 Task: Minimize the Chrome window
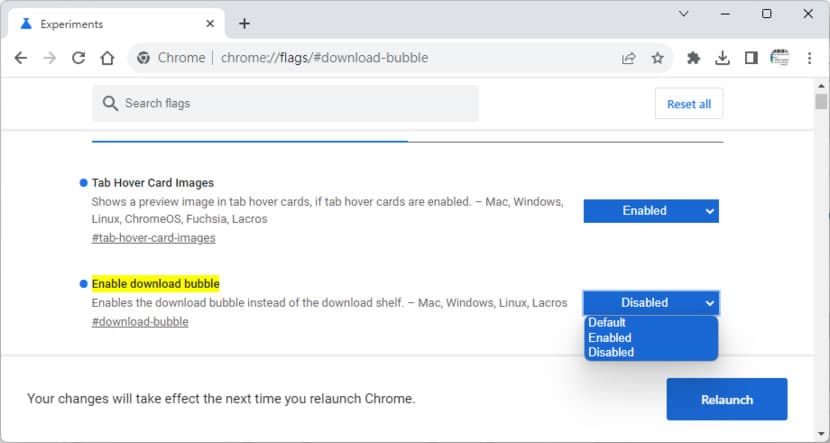[725, 14]
